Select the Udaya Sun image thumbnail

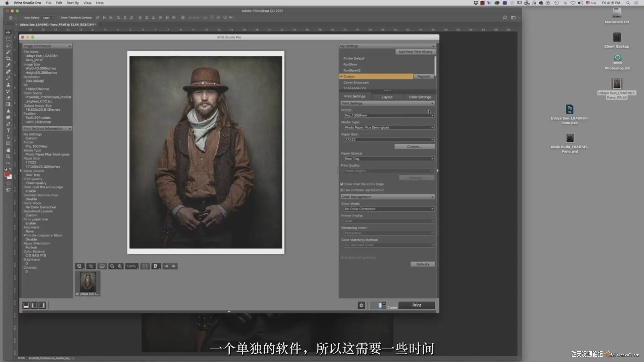pyautogui.click(x=88, y=282)
